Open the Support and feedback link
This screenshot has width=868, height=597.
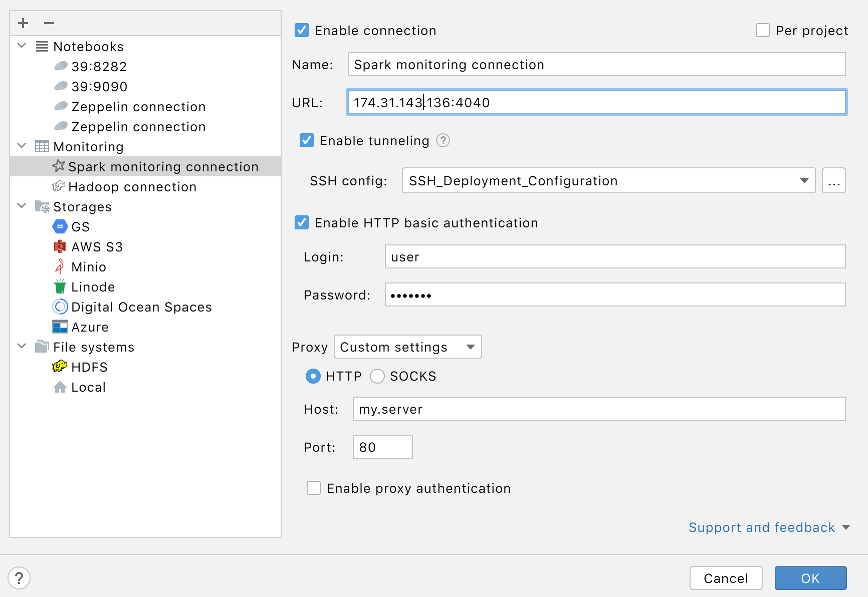(x=762, y=527)
